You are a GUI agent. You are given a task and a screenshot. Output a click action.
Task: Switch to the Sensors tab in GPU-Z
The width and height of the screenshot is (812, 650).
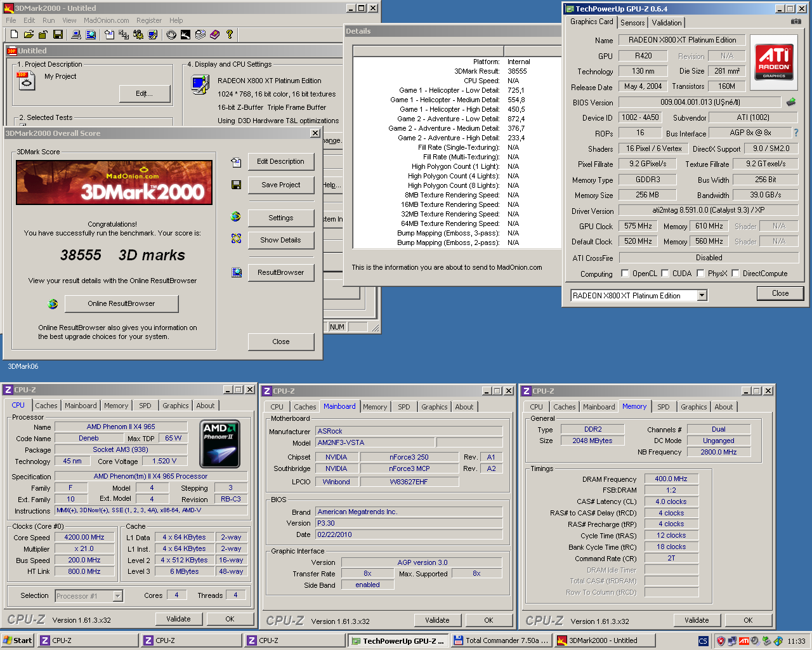point(632,22)
